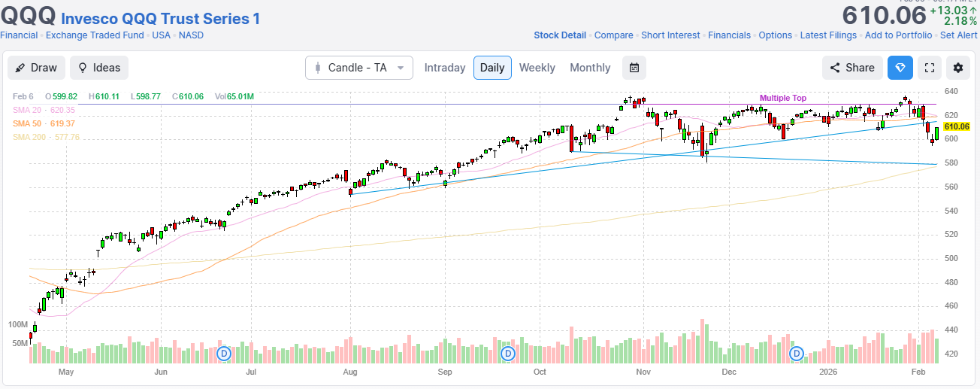Screen dimensions: 980x389
Task: Click the Exchange Traded Fund link
Action: click(x=97, y=35)
